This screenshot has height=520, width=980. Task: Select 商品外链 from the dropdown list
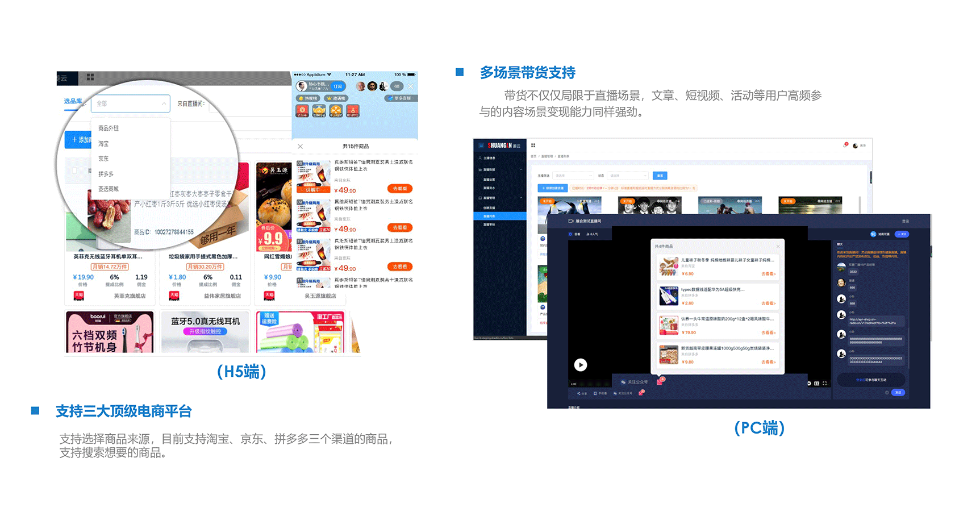[x=109, y=128]
